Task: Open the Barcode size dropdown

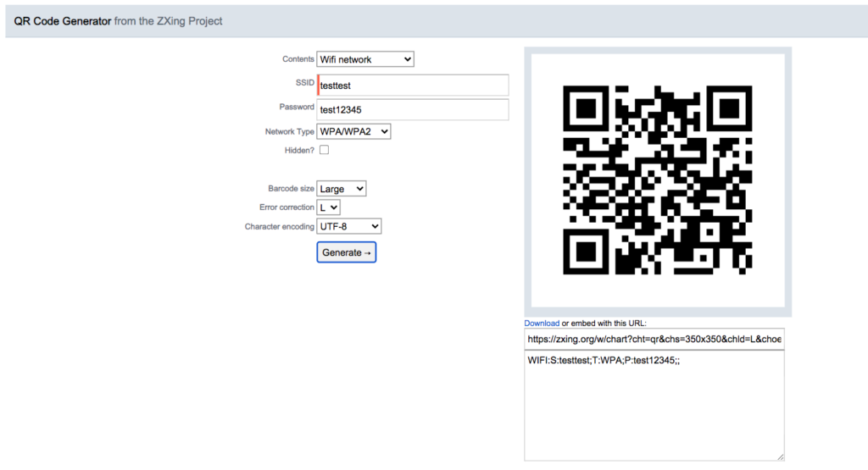Action: coord(341,189)
